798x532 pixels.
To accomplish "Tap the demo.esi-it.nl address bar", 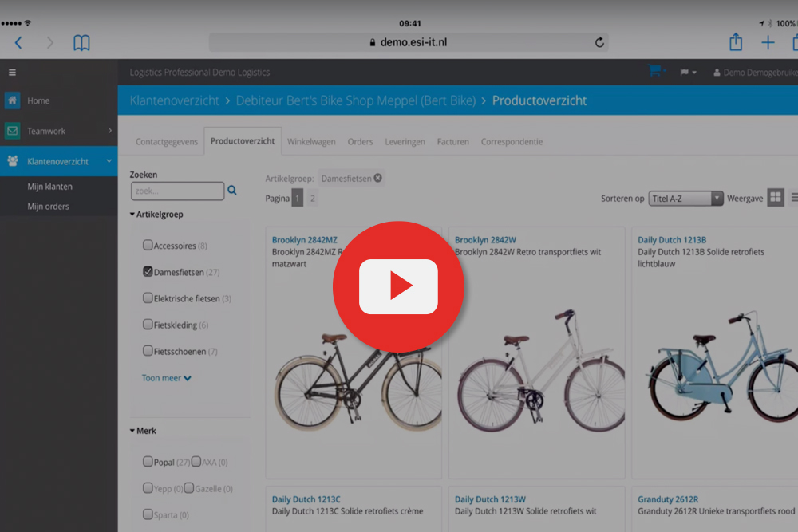I will (x=409, y=42).
